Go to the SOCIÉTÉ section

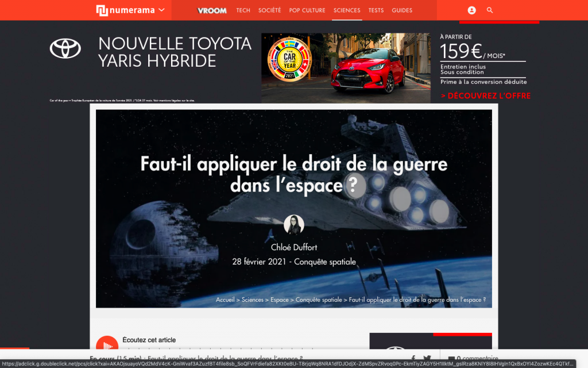pos(269,10)
